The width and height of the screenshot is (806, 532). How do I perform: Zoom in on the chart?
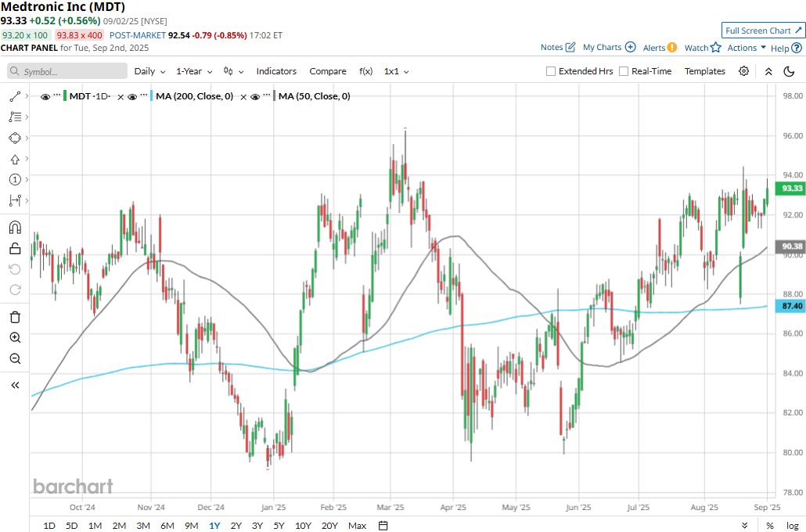15,338
